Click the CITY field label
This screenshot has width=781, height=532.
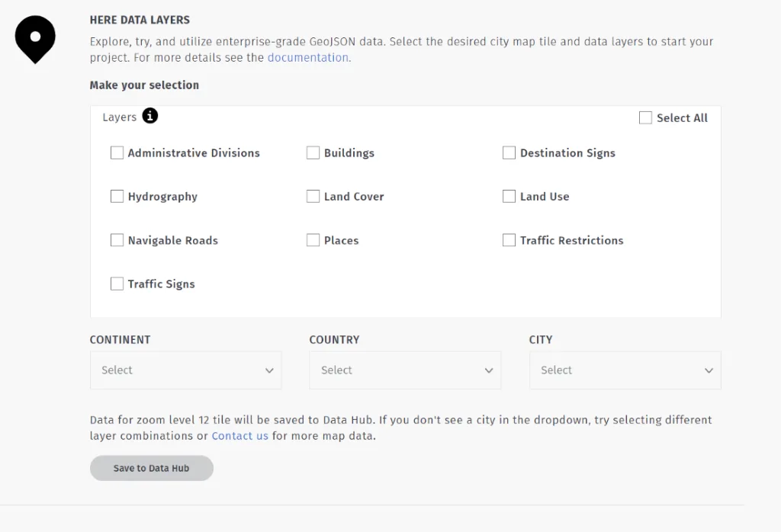coord(541,340)
